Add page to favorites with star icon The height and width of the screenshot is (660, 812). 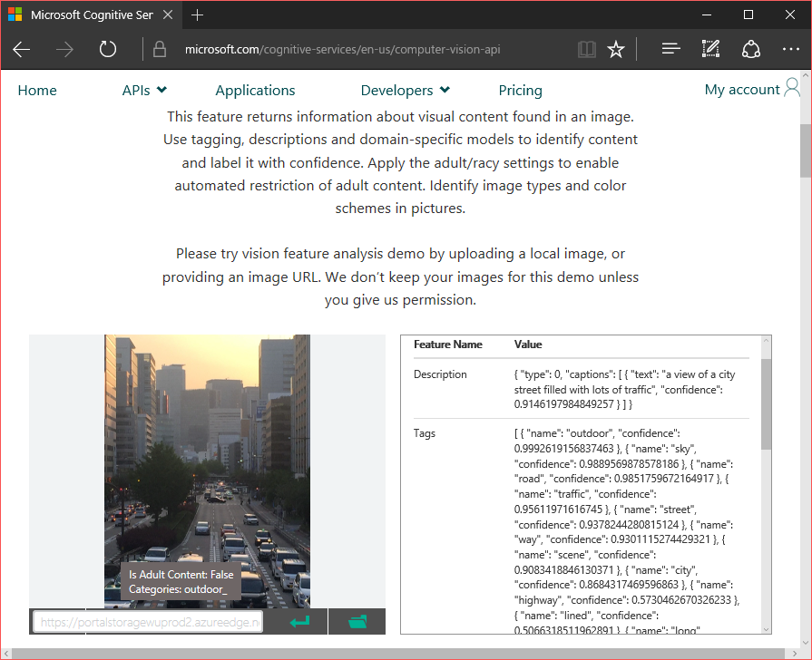point(616,50)
